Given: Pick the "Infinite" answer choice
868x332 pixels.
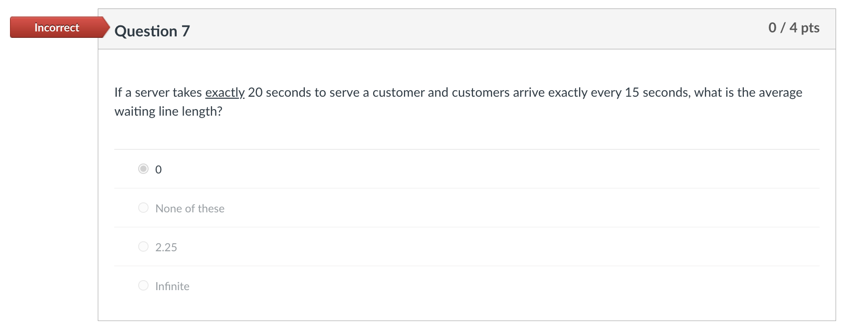Looking at the screenshot, I should pyautogui.click(x=143, y=285).
